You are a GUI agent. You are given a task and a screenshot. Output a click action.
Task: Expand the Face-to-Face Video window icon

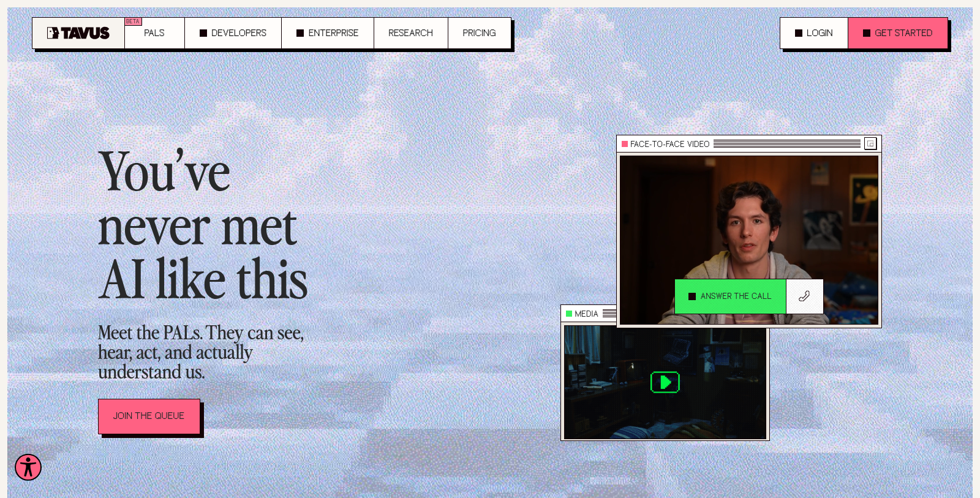870,143
